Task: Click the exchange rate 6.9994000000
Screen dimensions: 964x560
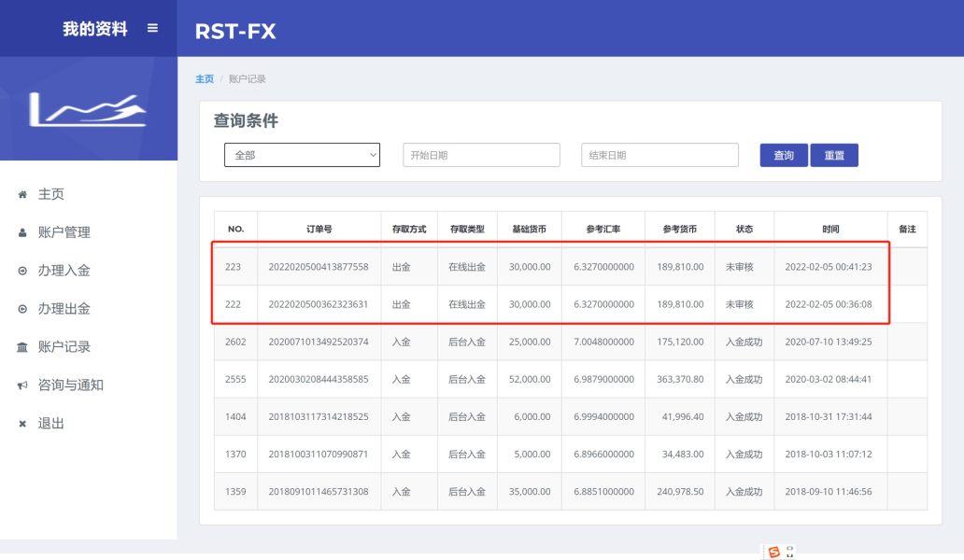Action: tap(603, 416)
